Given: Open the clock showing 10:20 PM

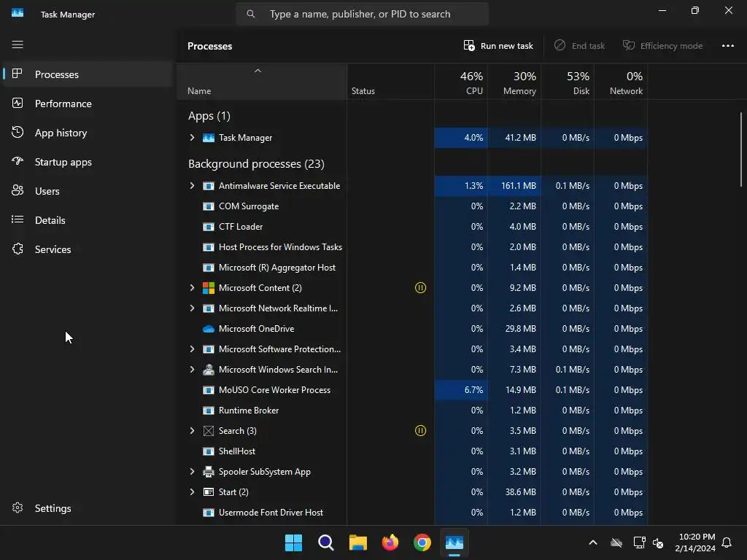Looking at the screenshot, I should [x=695, y=542].
